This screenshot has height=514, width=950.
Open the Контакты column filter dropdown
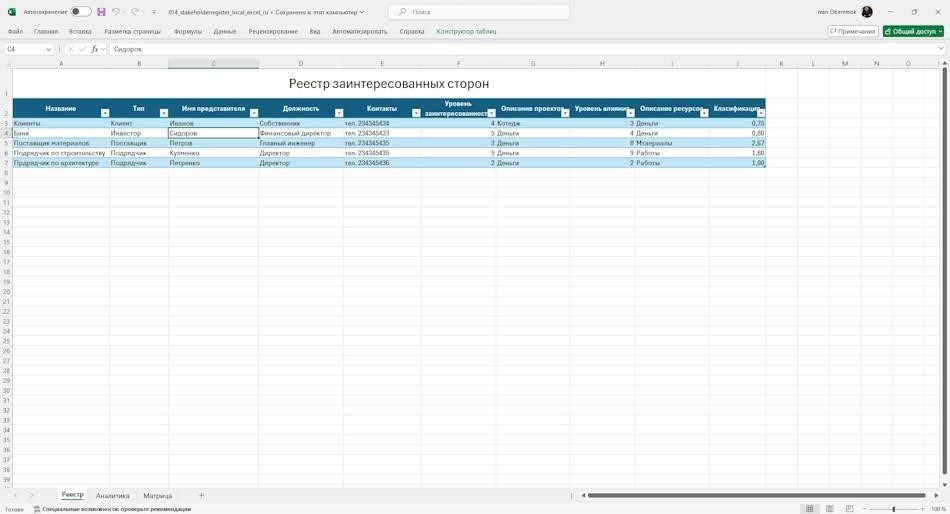(x=416, y=113)
